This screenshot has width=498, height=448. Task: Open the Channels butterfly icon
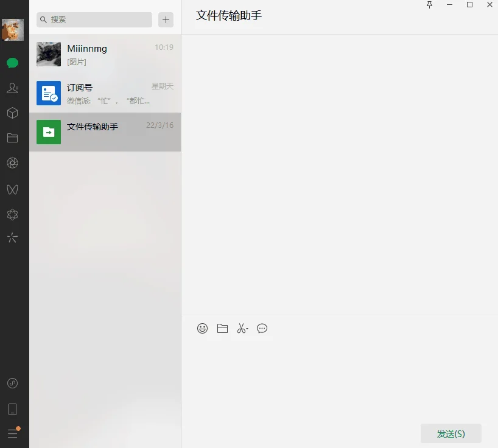coord(12,189)
